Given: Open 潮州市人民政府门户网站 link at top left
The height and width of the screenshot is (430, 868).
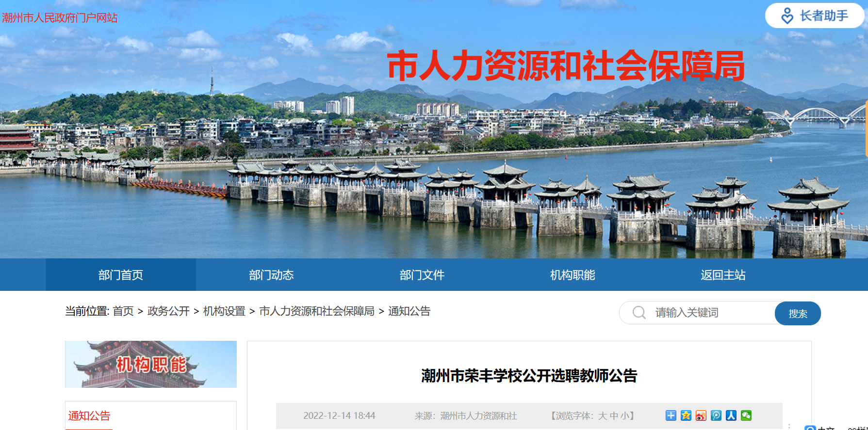Looking at the screenshot, I should (60, 18).
